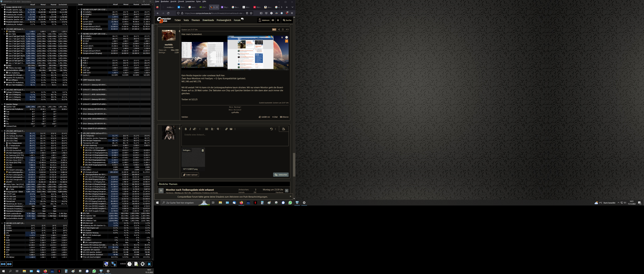Open the Chronik menu in Firefox
The image size is (644, 274).
[x=181, y=2]
